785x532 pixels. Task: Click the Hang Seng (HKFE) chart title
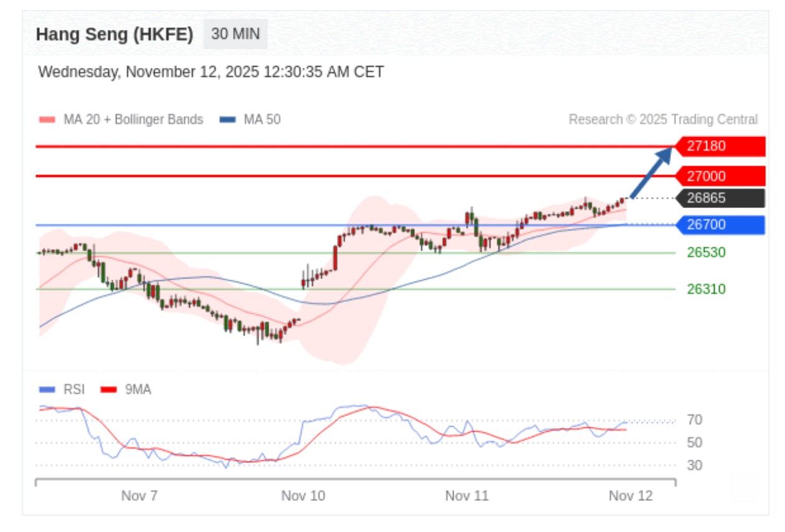click(x=115, y=34)
